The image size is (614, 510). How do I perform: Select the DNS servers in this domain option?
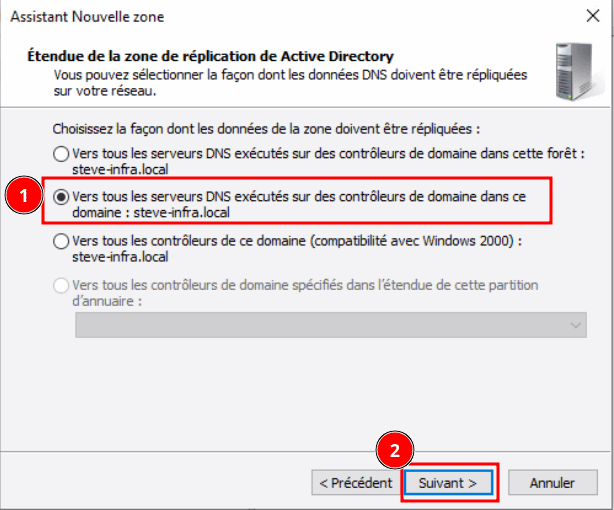click(62, 198)
